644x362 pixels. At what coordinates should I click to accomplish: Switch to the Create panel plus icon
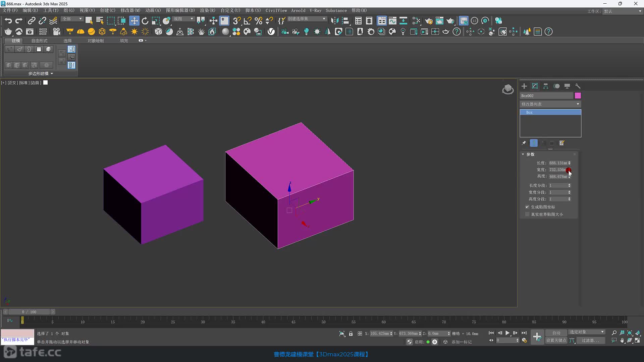point(524,86)
